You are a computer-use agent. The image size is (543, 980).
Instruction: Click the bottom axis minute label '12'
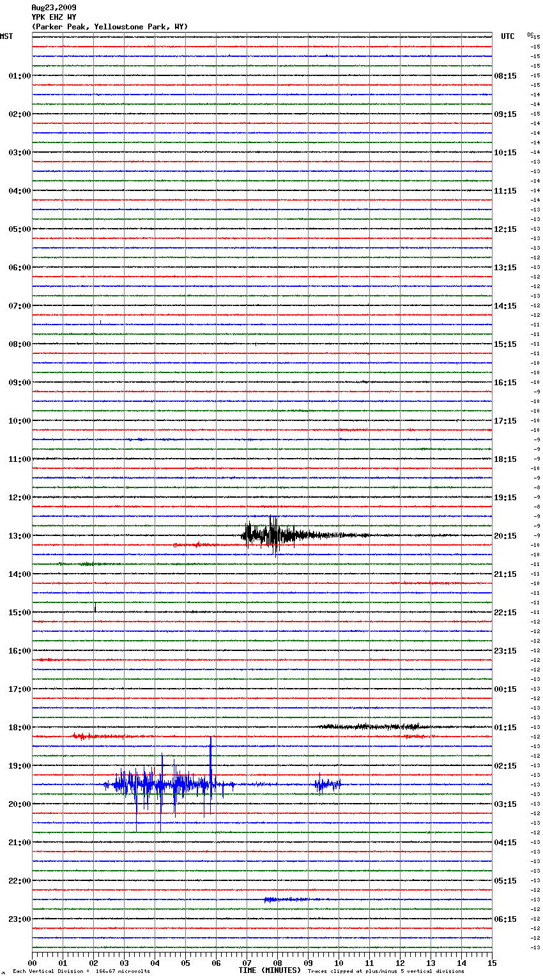pyautogui.click(x=400, y=963)
